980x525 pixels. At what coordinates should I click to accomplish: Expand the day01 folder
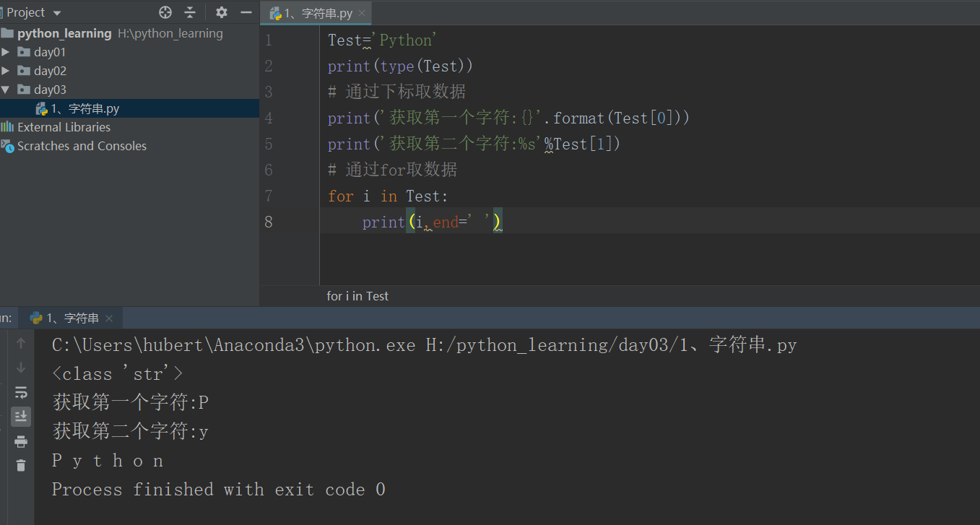pyautogui.click(x=6, y=52)
